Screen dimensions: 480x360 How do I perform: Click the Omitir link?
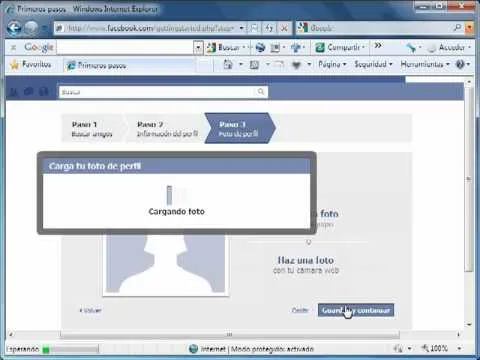[x=300, y=310]
